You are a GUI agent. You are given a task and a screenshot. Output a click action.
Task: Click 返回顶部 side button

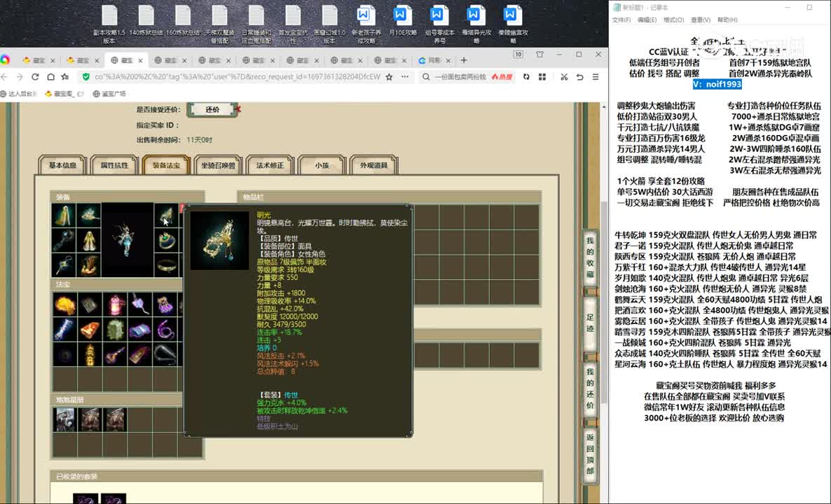(590, 454)
